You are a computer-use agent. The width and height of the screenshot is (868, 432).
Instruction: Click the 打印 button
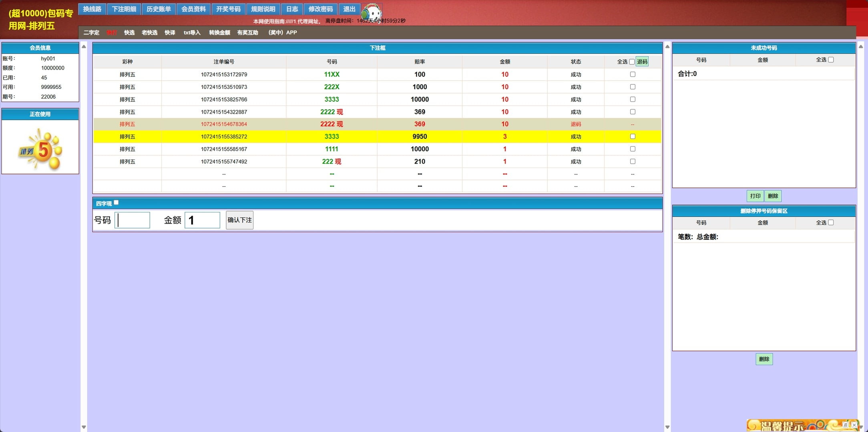[755, 196]
